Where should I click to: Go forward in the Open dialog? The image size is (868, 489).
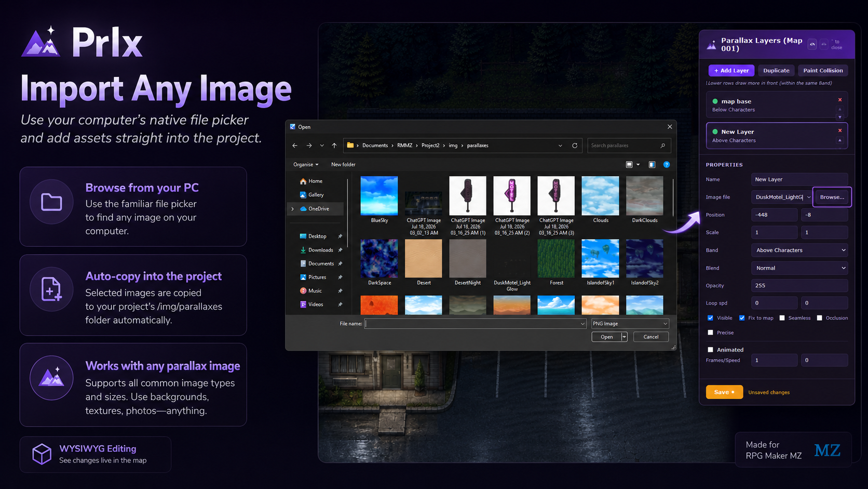tap(309, 146)
